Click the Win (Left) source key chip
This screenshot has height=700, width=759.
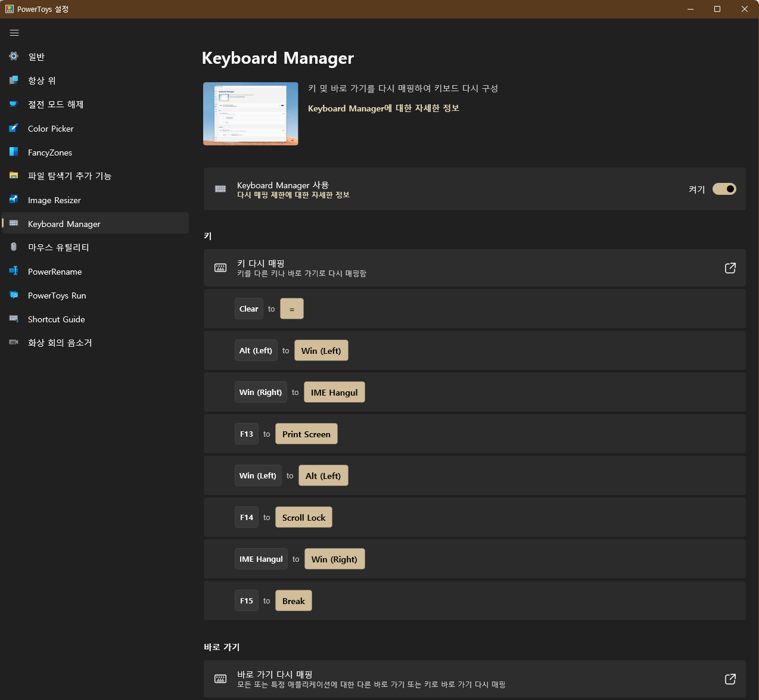[258, 475]
